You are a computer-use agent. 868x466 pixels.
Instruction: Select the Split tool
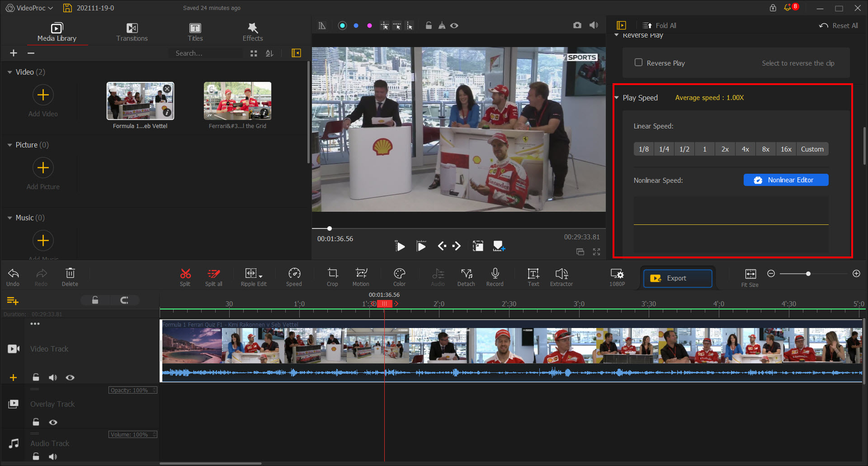click(185, 276)
